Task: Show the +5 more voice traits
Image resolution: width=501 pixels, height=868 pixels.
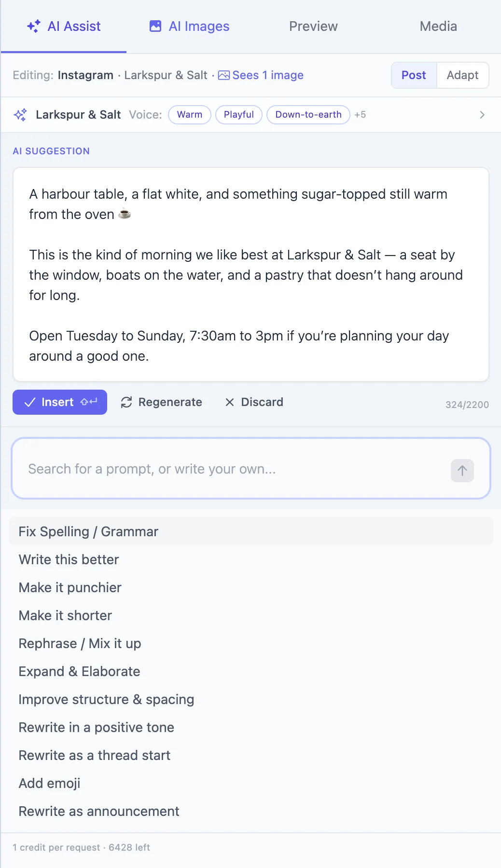Action: 360,115
